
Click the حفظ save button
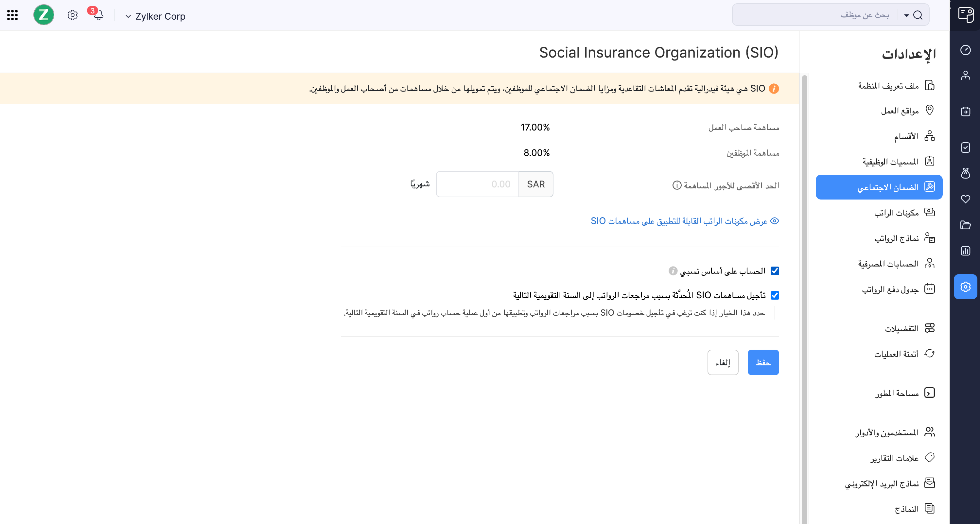(763, 362)
